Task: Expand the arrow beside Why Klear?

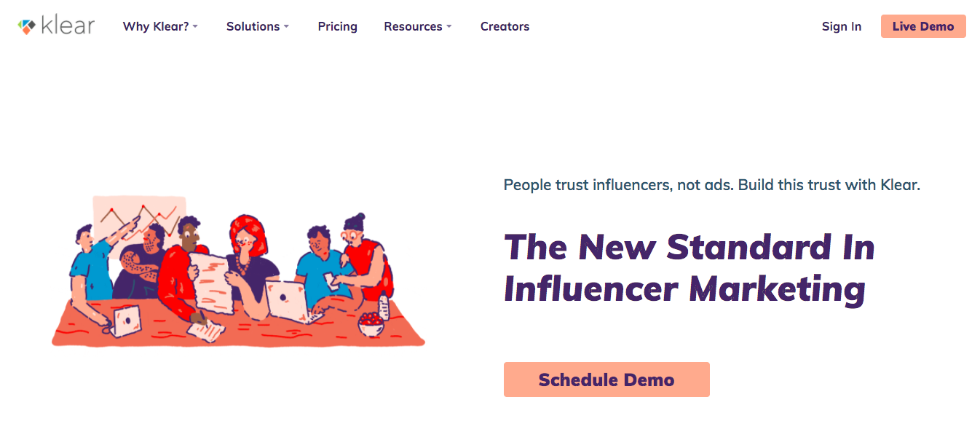Action: pyautogui.click(x=195, y=27)
